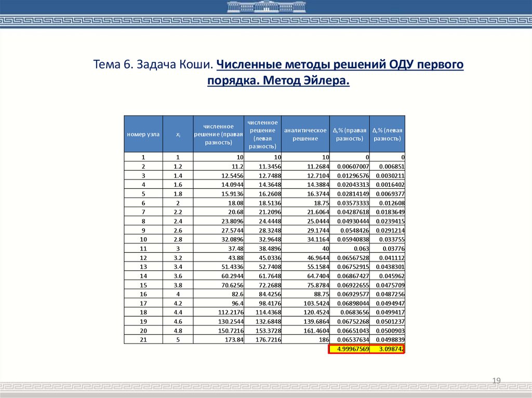The width and height of the screenshot is (532, 398).
Task: Select cell containing 0.006851
Action: (x=387, y=167)
